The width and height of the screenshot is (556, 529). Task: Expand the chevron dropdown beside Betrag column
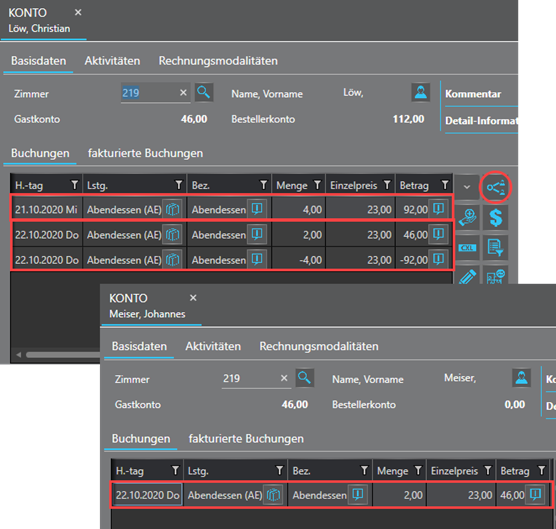pos(467,187)
